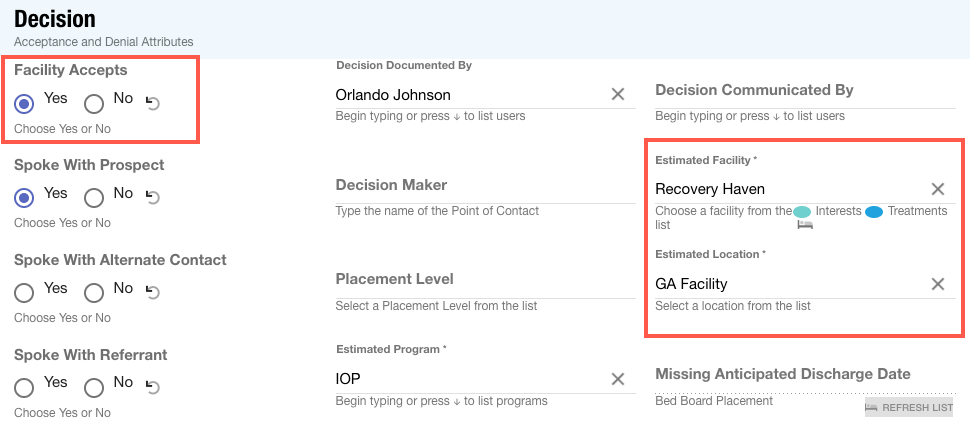Reset the Spoke With Alternate Contact selection
The width and height of the screenshot is (970, 433).
(x=152, y=292)
